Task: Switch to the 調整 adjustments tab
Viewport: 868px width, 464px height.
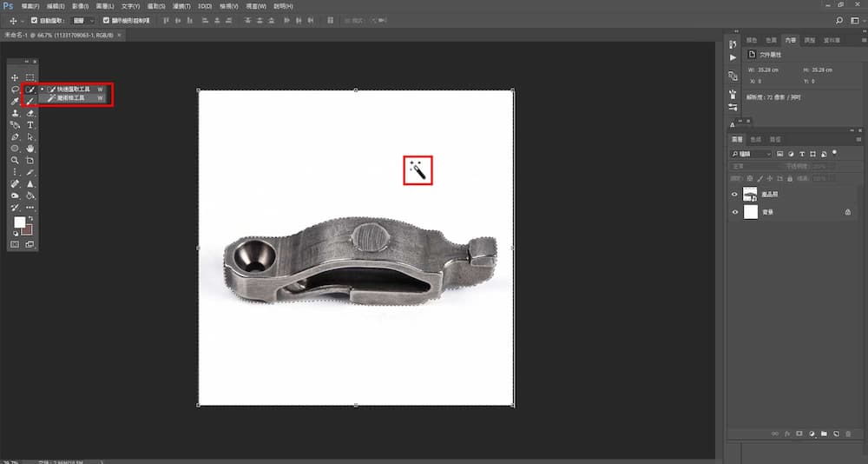Action: (809, 40)
